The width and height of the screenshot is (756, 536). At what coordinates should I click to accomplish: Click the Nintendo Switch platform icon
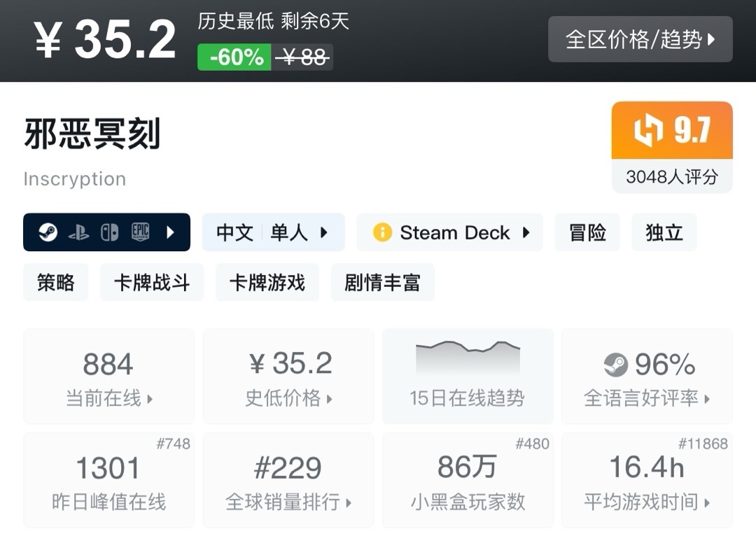tap(109, 232)
